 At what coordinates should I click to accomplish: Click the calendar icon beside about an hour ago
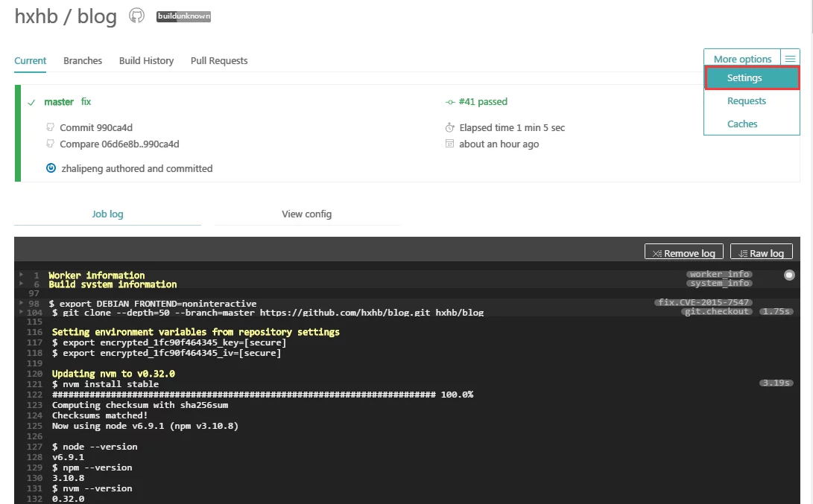[449, 144]
